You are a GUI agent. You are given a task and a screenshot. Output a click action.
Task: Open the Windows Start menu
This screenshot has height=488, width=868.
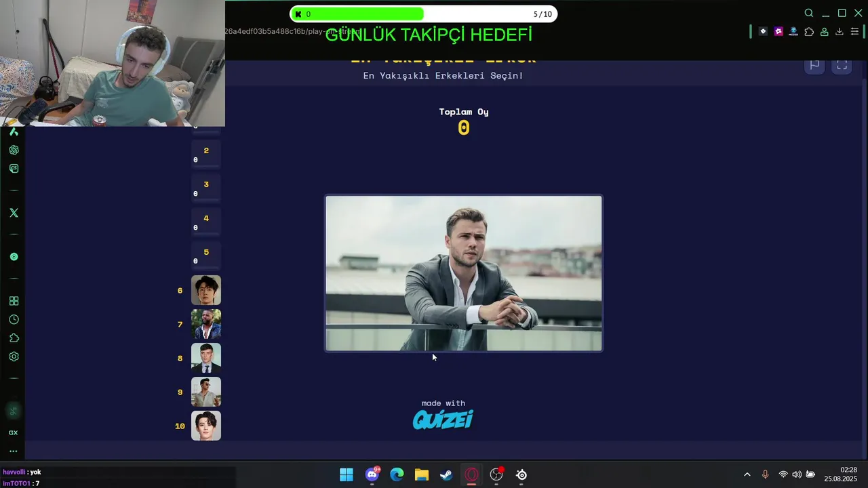(347, 474)
